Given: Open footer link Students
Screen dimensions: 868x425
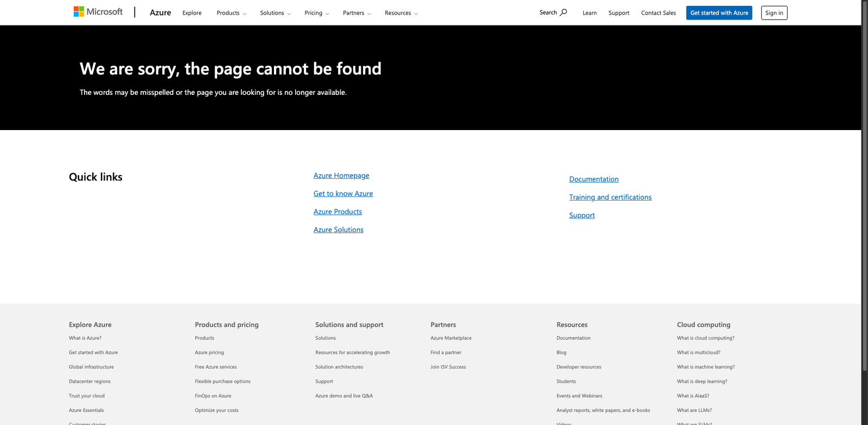Looking at the screenshot, I should (566, 382).
